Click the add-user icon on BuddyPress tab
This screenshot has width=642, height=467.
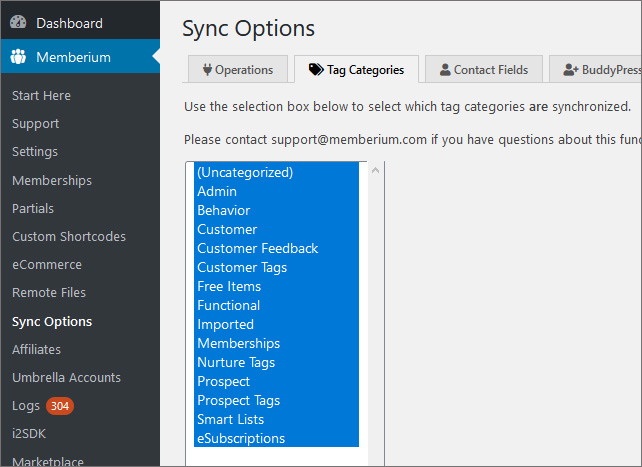pyautogui.click(x=571, y=70)
